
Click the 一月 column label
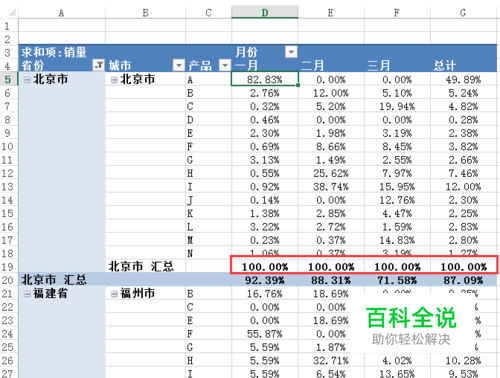pyautogui.click(x=247, y=65)
